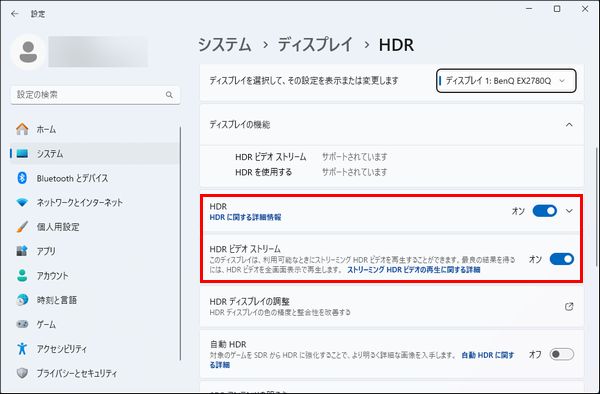The width and height of the screenshot is (600, 394).
Task: Open プライバシーとセキュリティ in the sidebar
Action: 95,373
